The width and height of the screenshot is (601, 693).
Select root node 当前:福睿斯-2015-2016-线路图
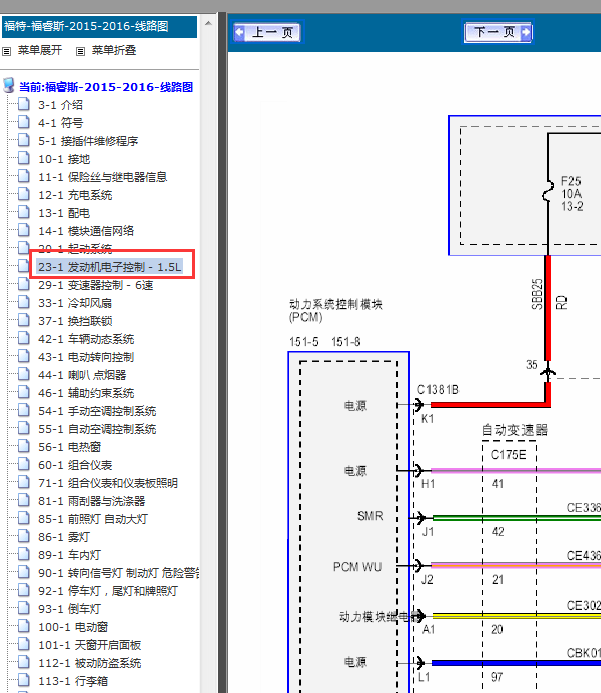[106, 87]
